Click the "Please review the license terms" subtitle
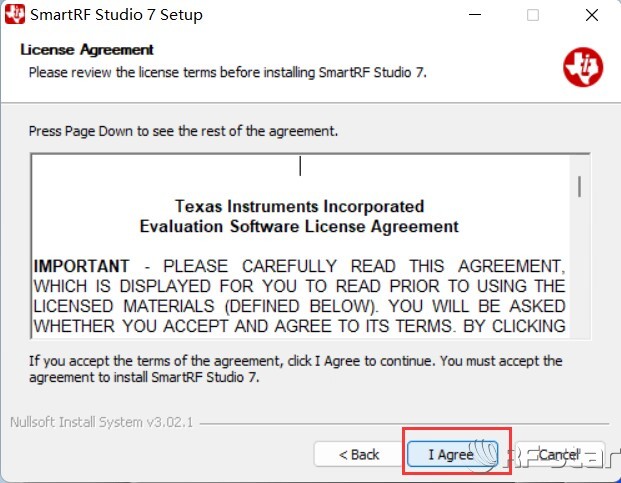Image resolution: width=621 pixels, height=483 pixels. pyautogui.click(x=227, y=72)
